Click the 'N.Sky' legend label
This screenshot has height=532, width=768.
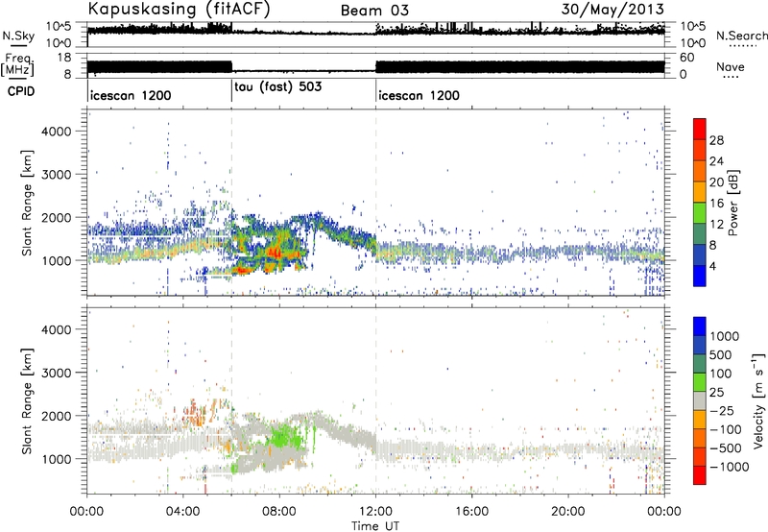(x=18, y=36)
